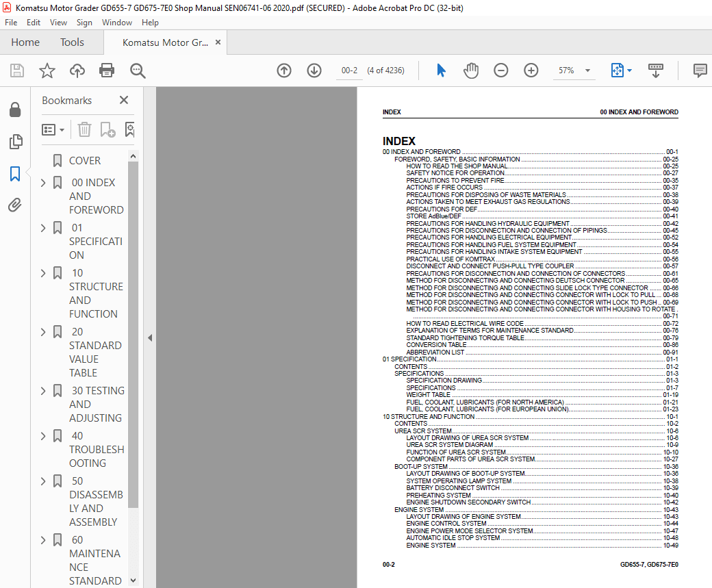
Task: Go to previous page arrow
Action: coord(284,71)
